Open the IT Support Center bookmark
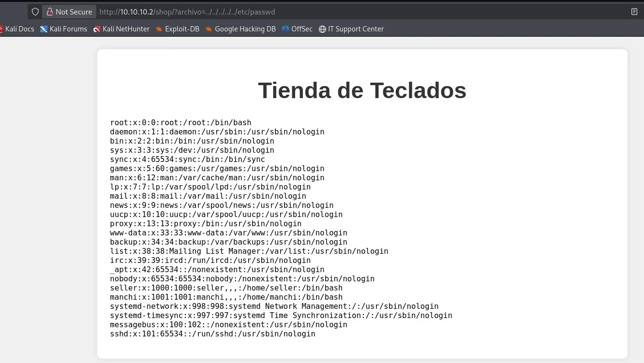Screen dimensions: 644x363 point(351,29)
